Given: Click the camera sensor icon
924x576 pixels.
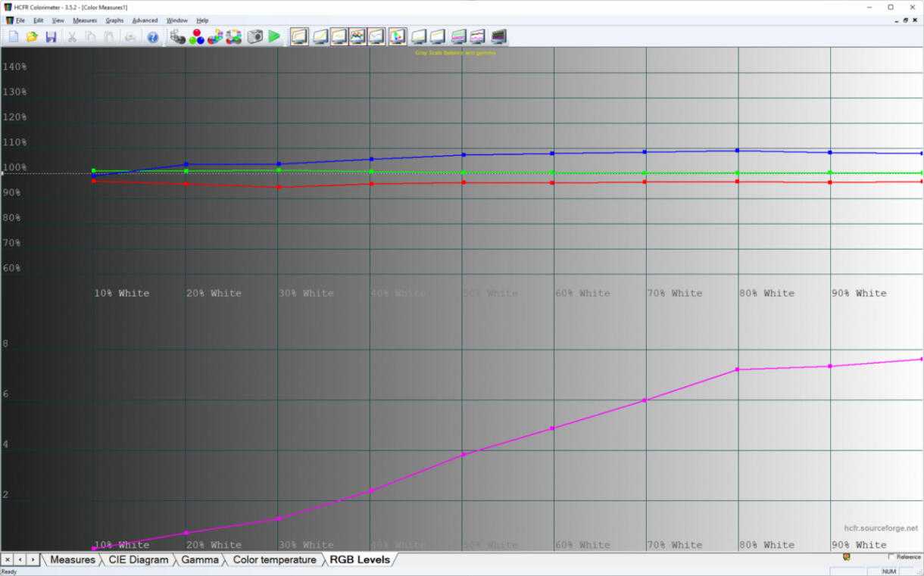Looking at the screenshot, I should tap(255, 36).
